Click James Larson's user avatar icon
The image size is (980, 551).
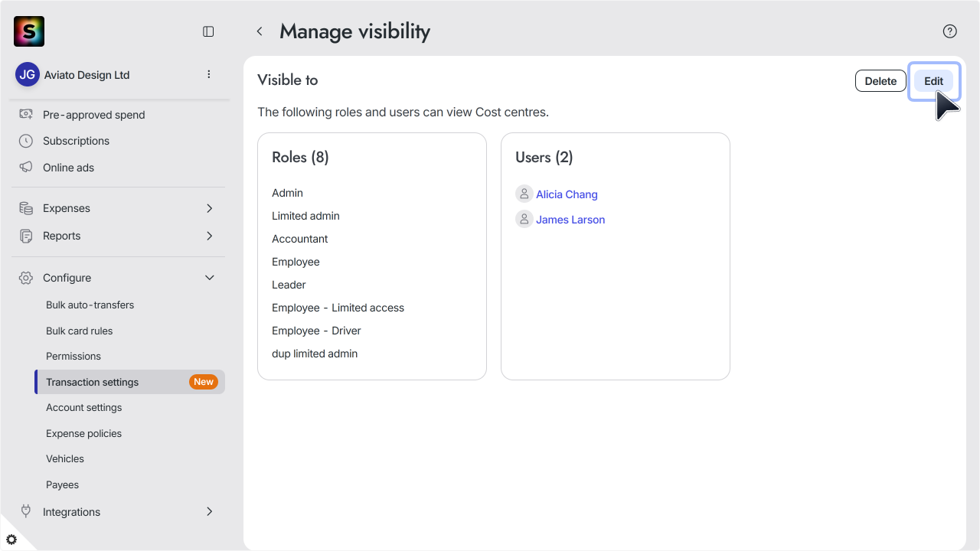tap(524, 219)
